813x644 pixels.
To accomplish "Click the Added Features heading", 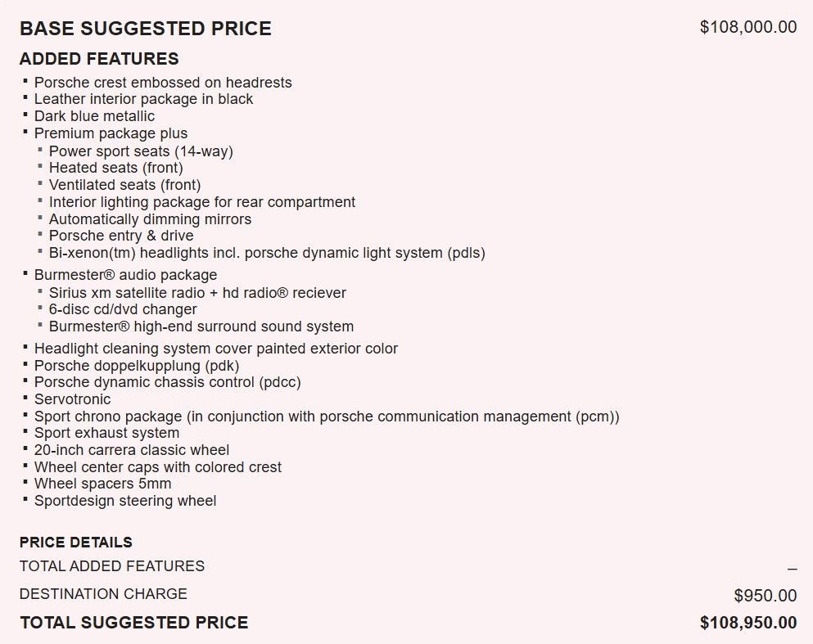I will [x=99, y=59].
